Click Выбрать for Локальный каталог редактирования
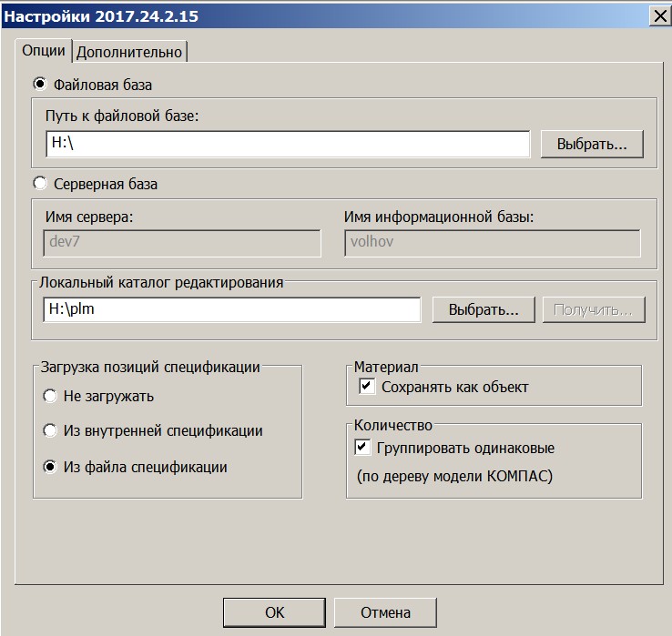 click(484, 309)
